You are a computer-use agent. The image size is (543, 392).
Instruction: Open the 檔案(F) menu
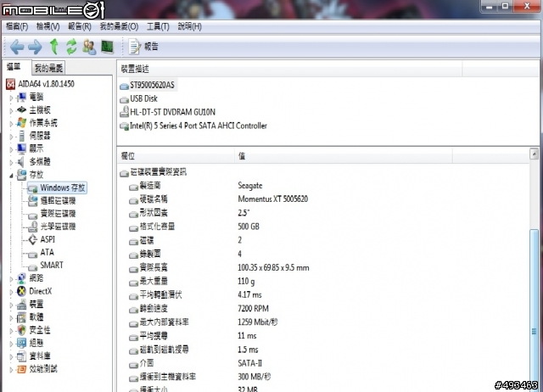(17, 26)
